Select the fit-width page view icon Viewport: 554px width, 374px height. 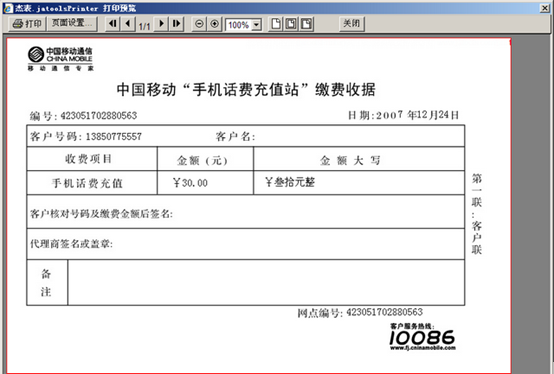coord(291,24)
